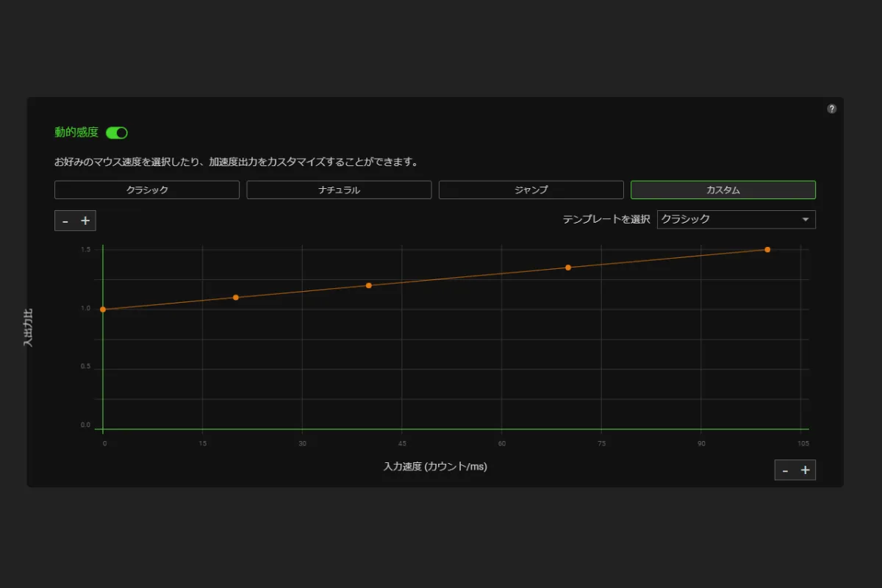Click the dropdown arrow beside クラシック template
The width and height of the screenshot is (882, 588).
806,219
